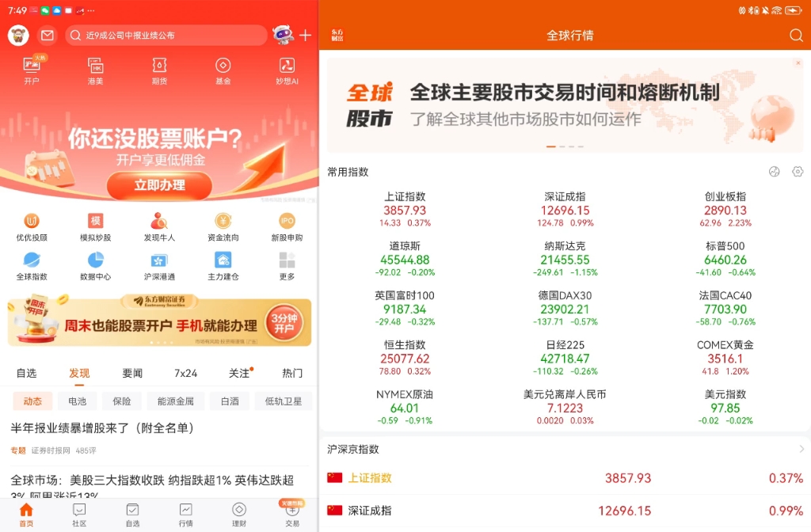Open 模拟炒股 simulated trading
The width and height of the screenshot is (811, 532).
(x=96, y=227)
